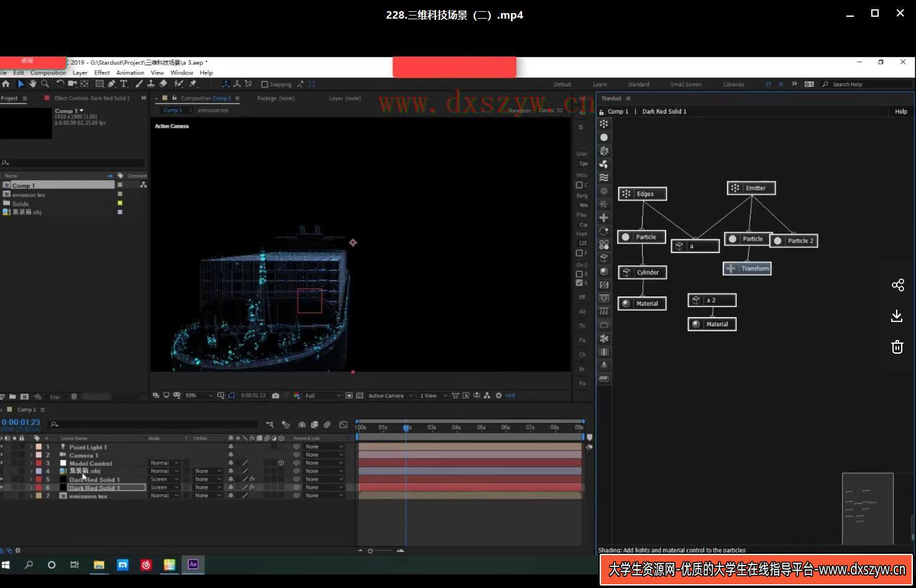Open the Graph Editor in timeline
The height and width of the screenshot is (588, 916).
click(x=344, y=425)
